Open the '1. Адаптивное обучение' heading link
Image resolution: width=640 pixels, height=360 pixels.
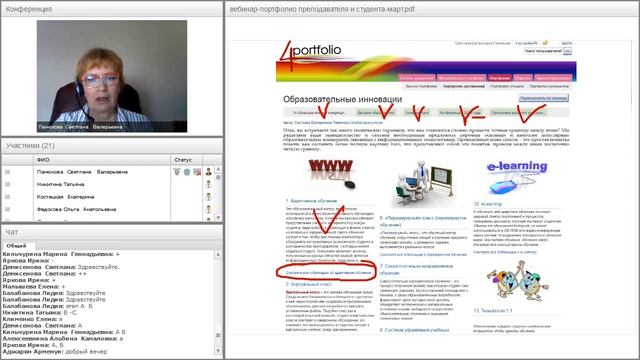[311, 201]
